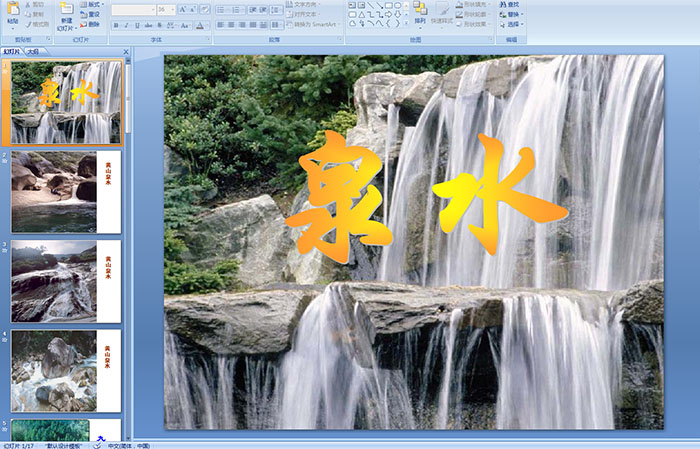Viewport: 700px width, 449px height.
Task: Open the Font group dialog launcher
Action: (208, 40)
